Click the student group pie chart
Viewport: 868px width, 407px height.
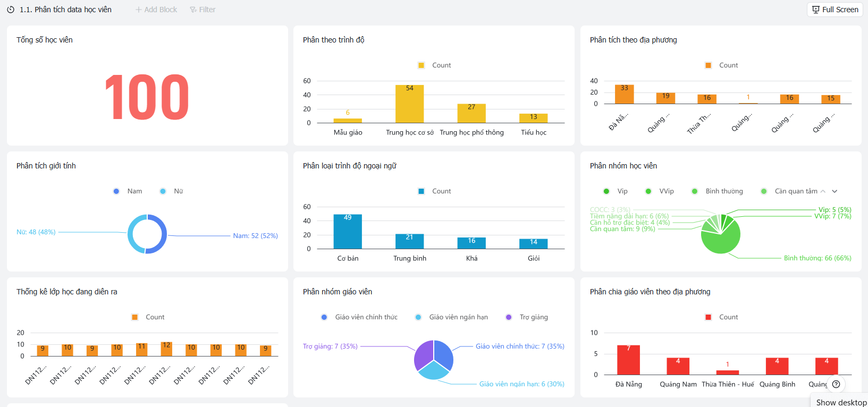point(721,234)
